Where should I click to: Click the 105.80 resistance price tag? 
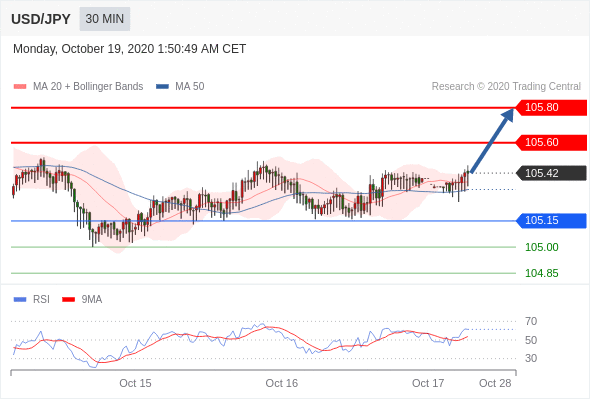[551, 108]
